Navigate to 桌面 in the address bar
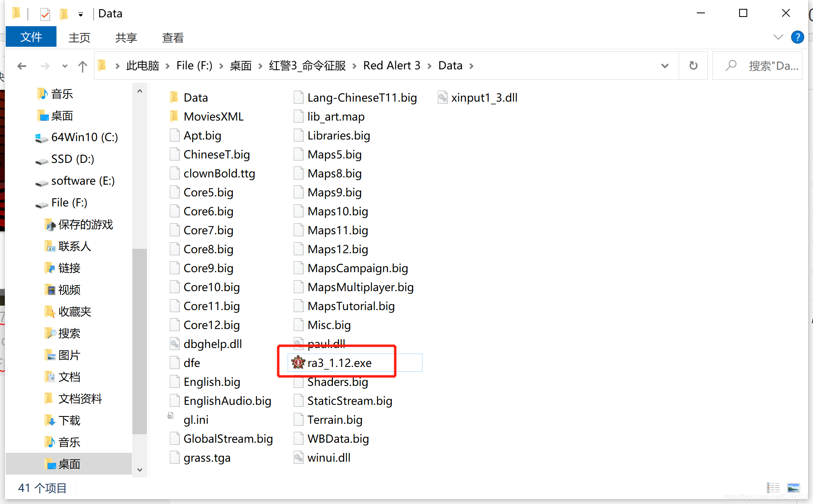 (x=240, y=66)
